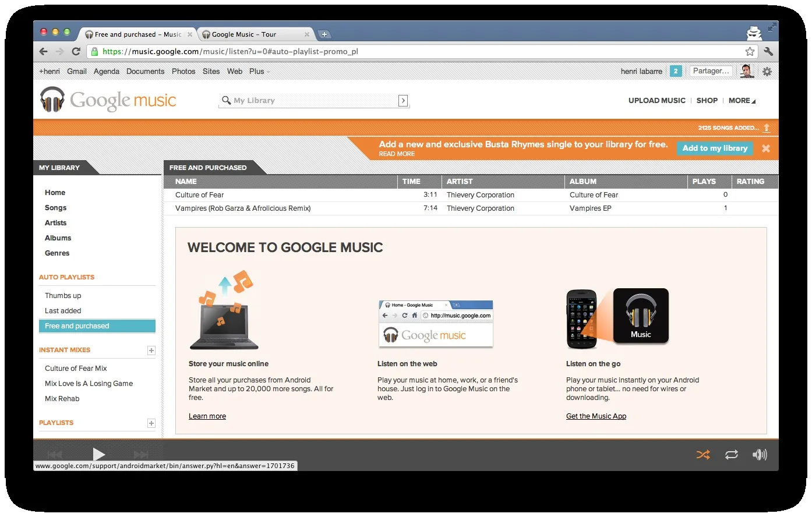Click the upload arrow beside songs added
The width and height of the screenshot is (812, 517).
click(x=767, y=128)
